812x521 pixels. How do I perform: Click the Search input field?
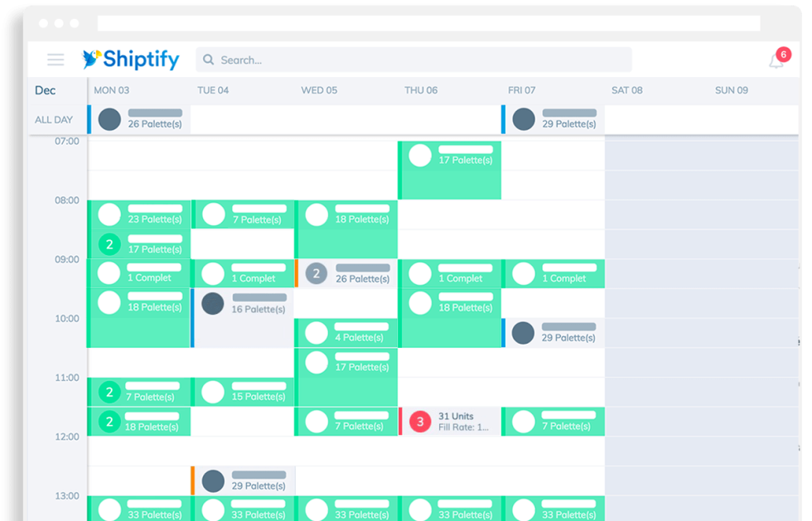coord(373,60)
